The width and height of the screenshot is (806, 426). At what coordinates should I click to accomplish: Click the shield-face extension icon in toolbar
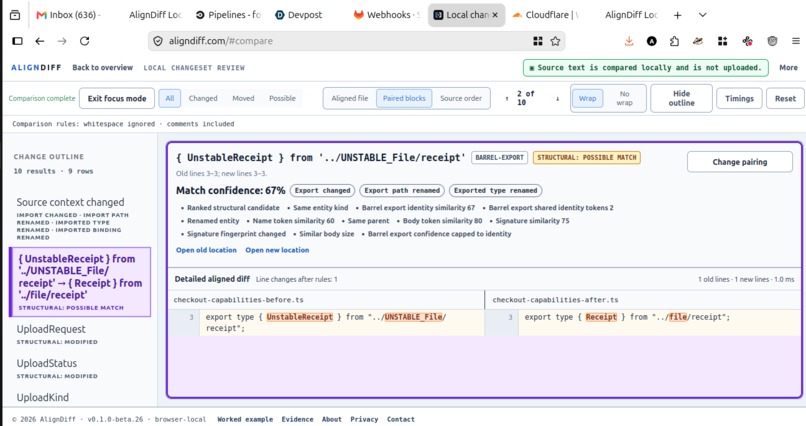(772, 41)
